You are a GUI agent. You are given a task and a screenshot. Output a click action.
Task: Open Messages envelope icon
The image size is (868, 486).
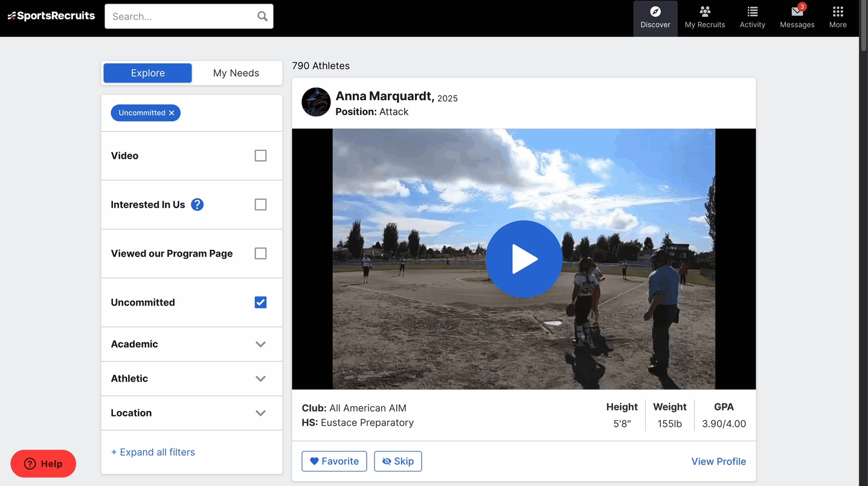(x=797, y=12)
